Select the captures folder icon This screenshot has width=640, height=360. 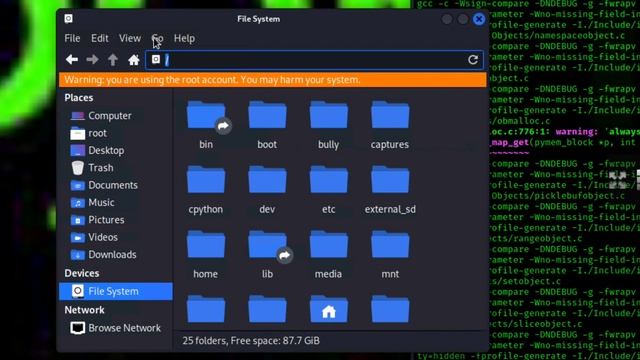click(390, 115)
